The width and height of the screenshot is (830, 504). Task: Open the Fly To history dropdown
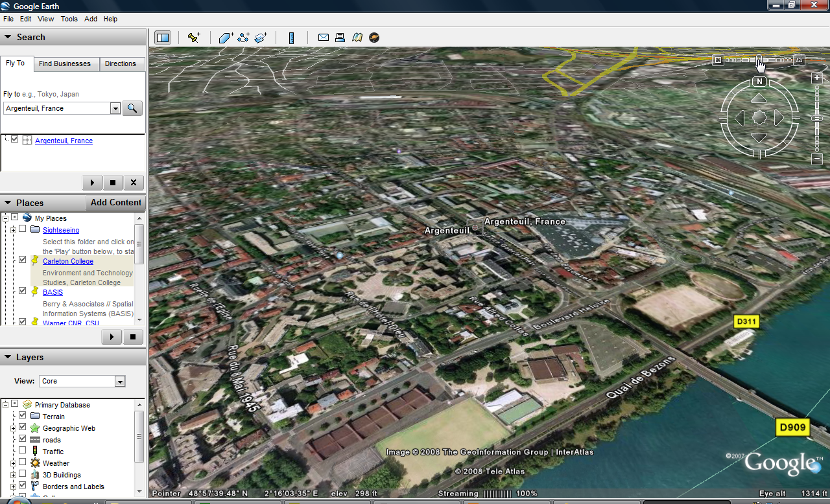pos(115,108)
